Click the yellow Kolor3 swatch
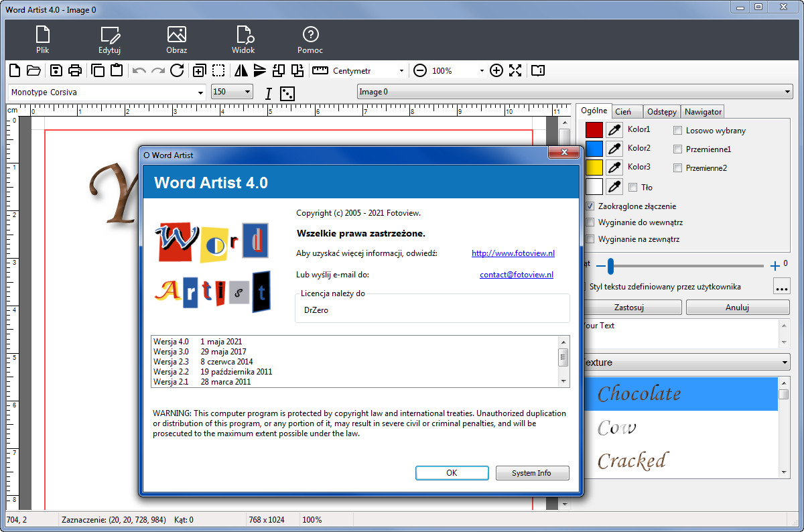 (x=594, y=168)
